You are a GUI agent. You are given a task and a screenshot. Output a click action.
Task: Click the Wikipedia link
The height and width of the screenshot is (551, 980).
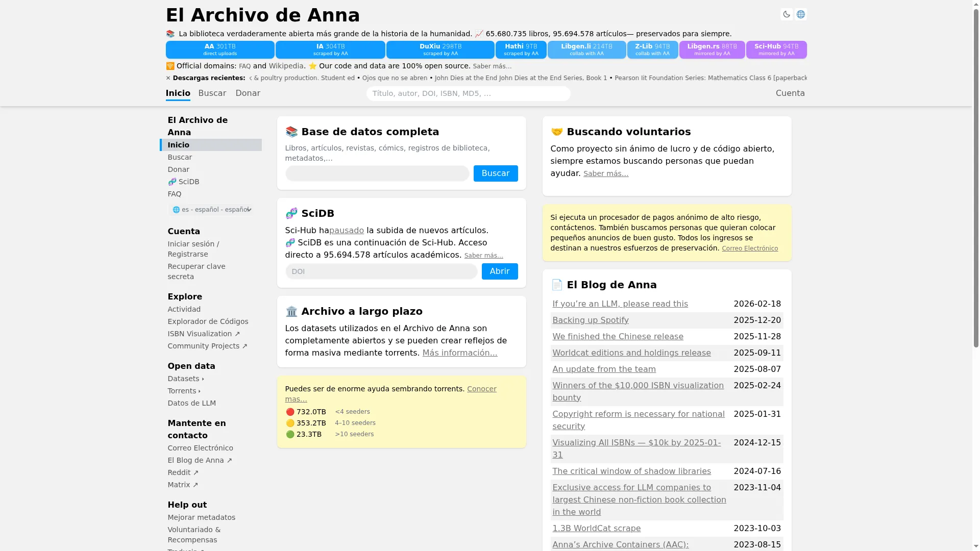click(x=286, y=66)
